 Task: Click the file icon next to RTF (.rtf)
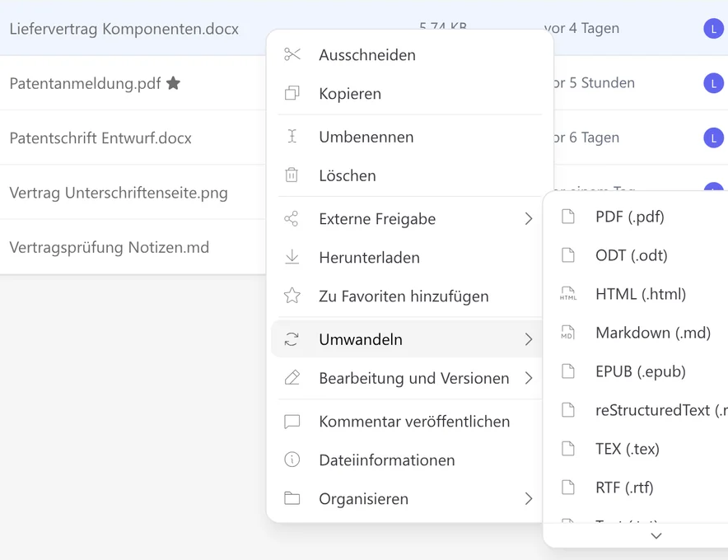coord(567,487)
